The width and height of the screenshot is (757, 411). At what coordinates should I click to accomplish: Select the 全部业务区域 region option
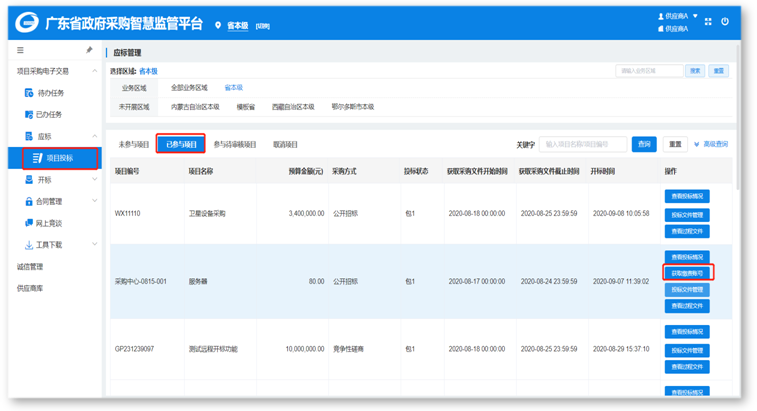coord(189,88)
